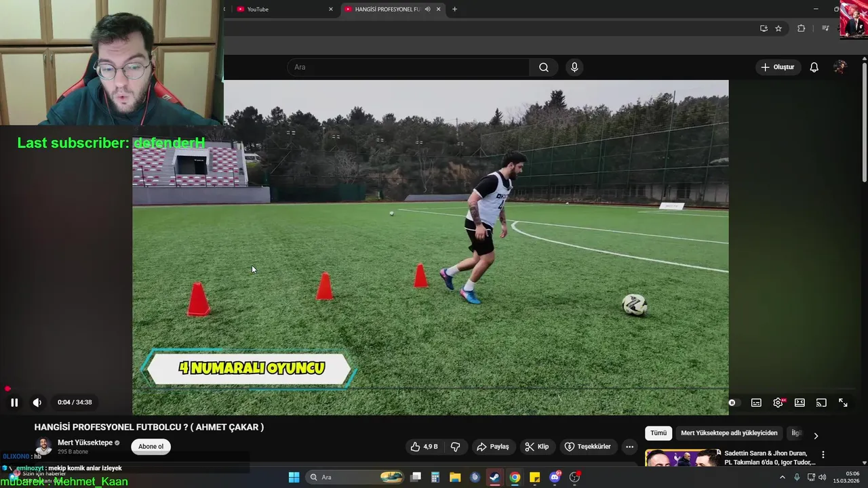This screenshot has width=868, height=488.
Task: Open Sticky Notes from the taskbar
Action: pos(534,477)
